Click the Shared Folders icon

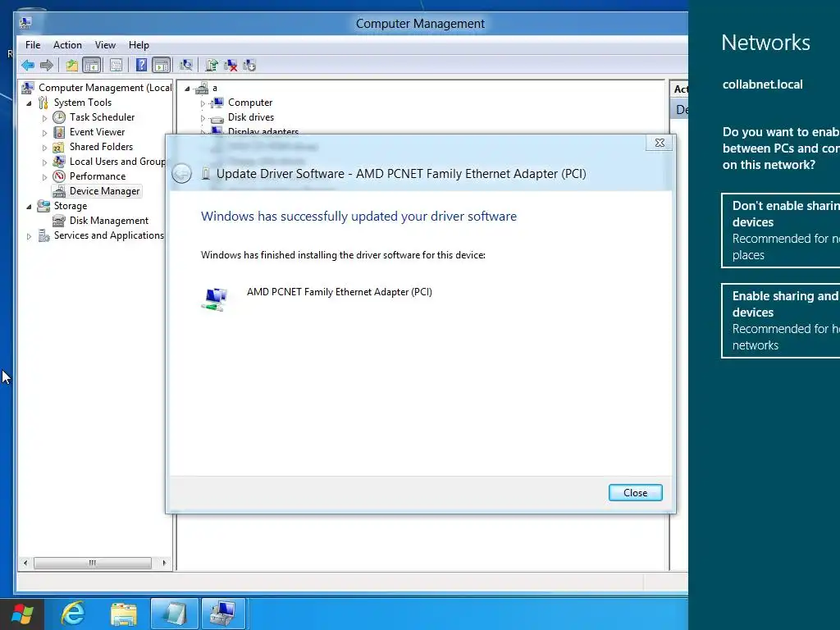(x=59, y=147)
